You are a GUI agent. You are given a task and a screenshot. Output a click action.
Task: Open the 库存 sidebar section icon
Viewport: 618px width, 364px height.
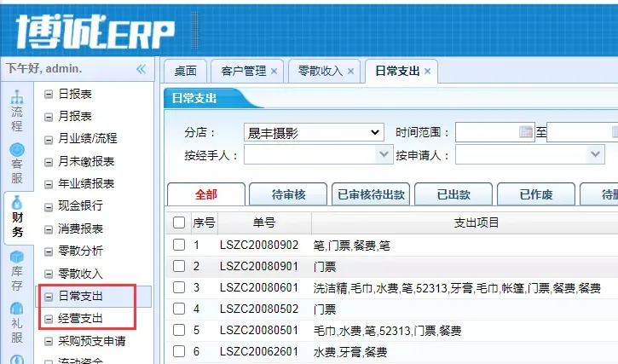(16, 270)
